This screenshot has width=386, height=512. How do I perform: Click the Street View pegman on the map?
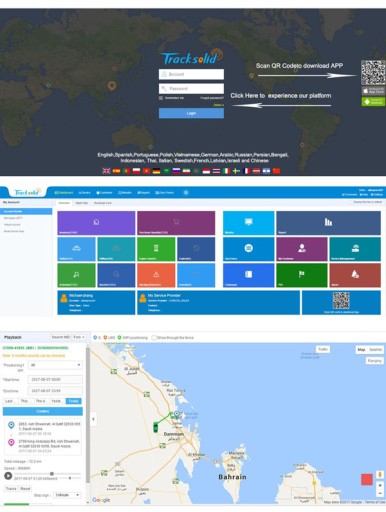[x=380, y=474]
